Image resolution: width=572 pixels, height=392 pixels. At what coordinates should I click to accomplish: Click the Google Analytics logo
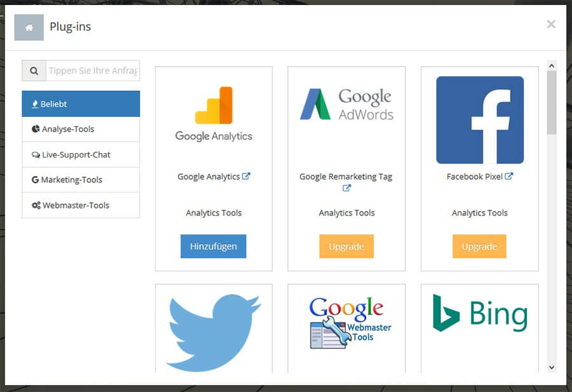(x=214, y=114)
